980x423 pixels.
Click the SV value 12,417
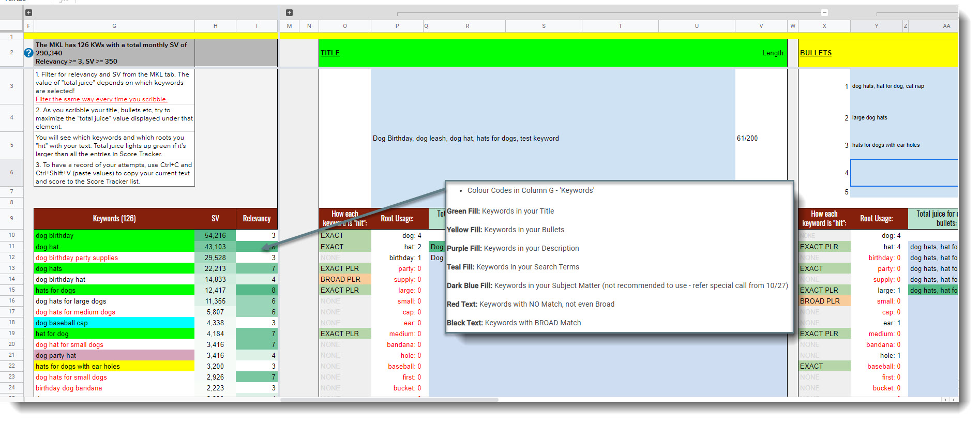pos(215,290)
